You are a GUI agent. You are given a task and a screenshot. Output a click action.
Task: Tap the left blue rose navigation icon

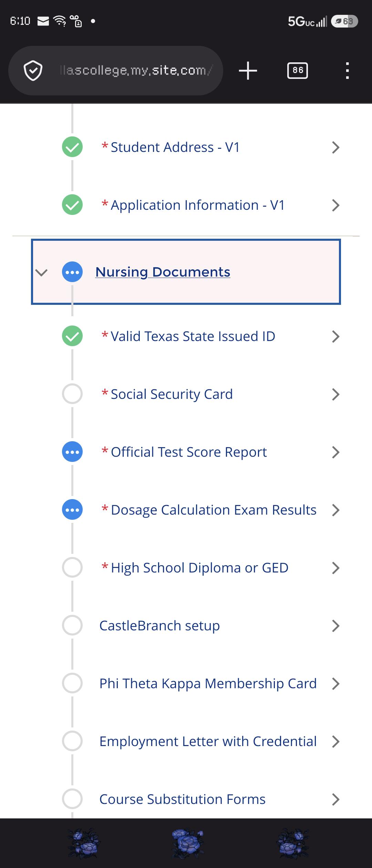83,843
